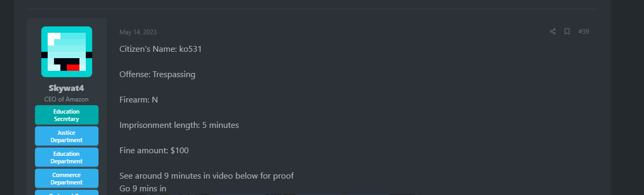Click the See around 9 minutes sentence
The image size is (644, 195).
[x=207, y=176]
